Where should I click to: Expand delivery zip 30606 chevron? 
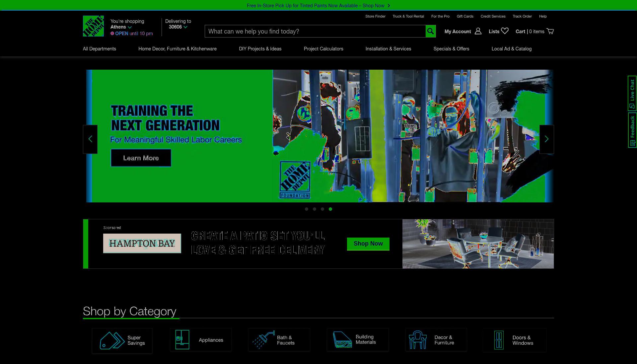pos(185,27)
